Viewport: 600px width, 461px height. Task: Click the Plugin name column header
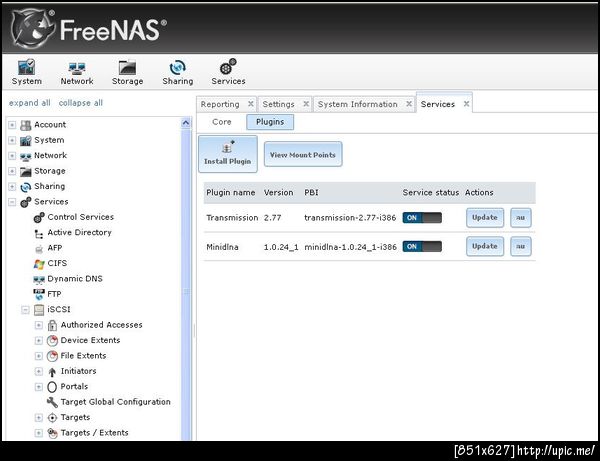[x=231, y=193]
